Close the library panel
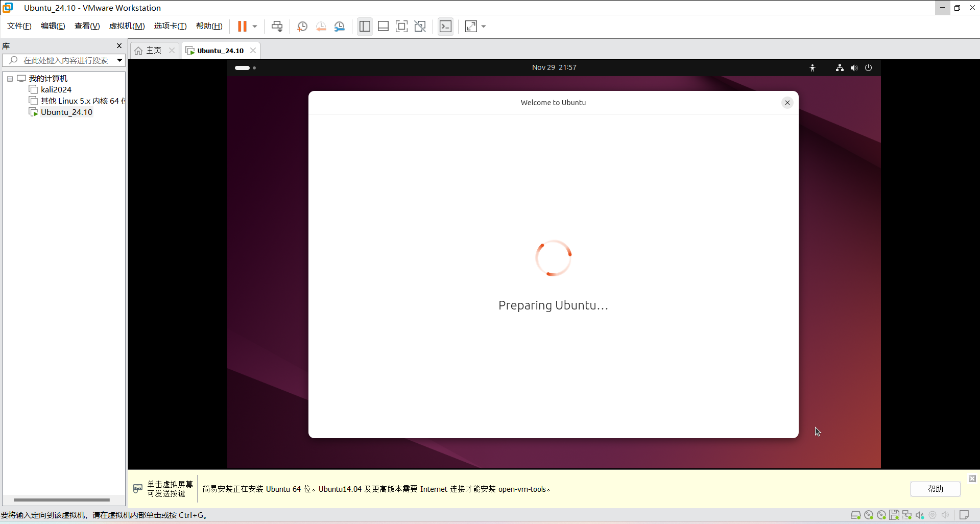 [119, 46]
